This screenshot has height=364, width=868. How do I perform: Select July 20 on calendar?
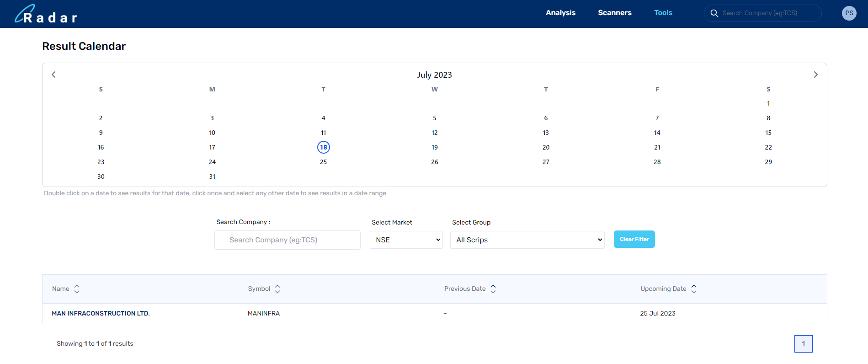[546, 147]
